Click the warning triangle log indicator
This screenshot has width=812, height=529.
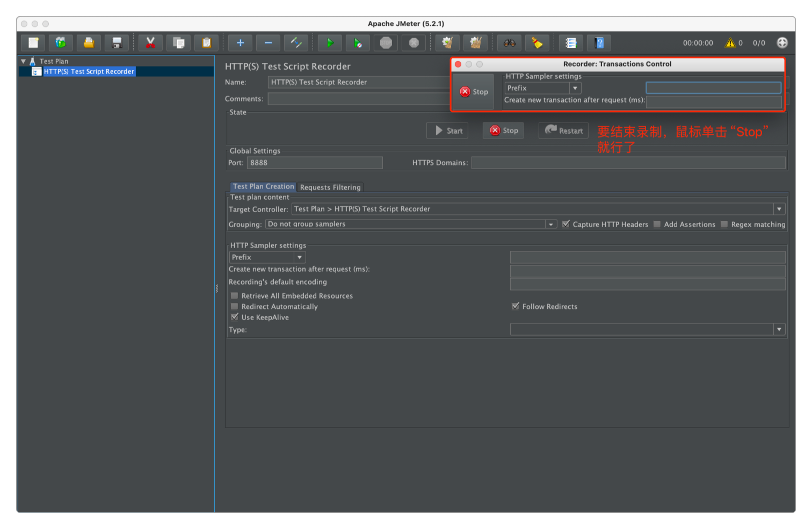click(730, 43)
